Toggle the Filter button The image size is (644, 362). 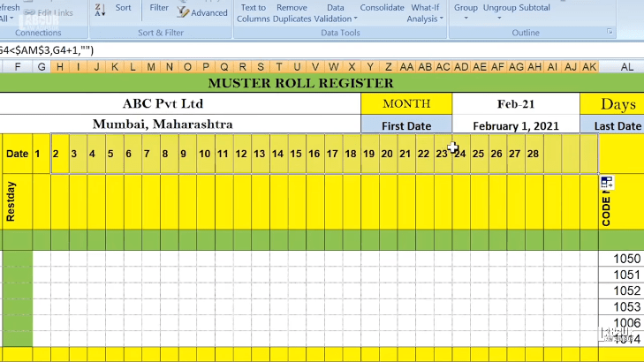(159, 8)
